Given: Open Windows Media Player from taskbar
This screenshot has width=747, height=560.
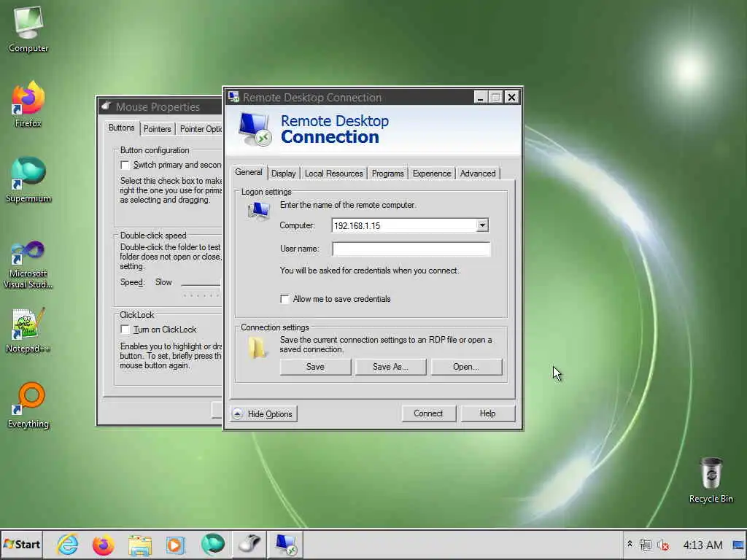Looking at the screenshot, I should 175,544.
